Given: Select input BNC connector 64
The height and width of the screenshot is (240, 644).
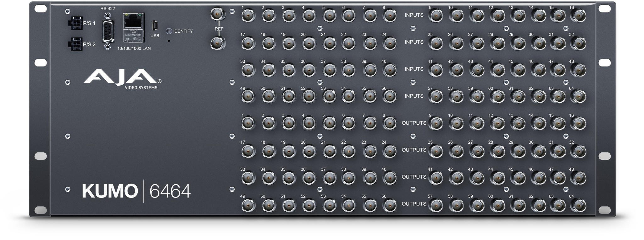Looking at the screenshot, I should pos(578,96).
